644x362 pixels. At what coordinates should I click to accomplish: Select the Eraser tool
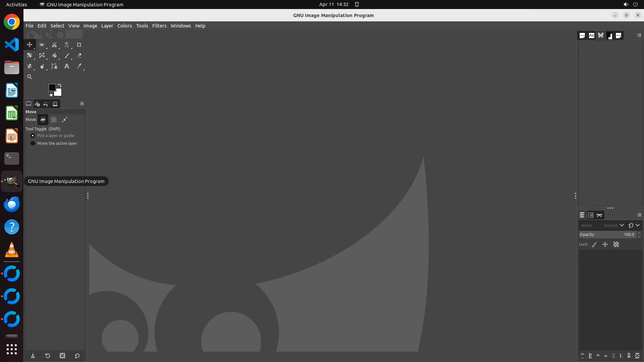pyautogui.click(x=79, y=56)
